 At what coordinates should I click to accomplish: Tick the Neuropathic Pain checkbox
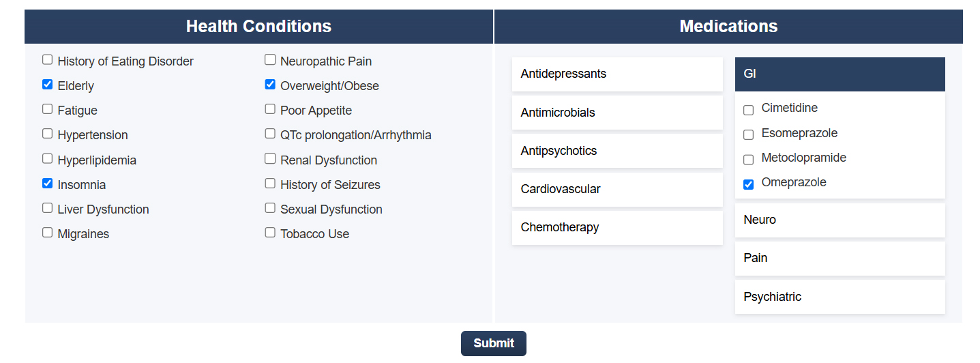[x=270, y=60]
